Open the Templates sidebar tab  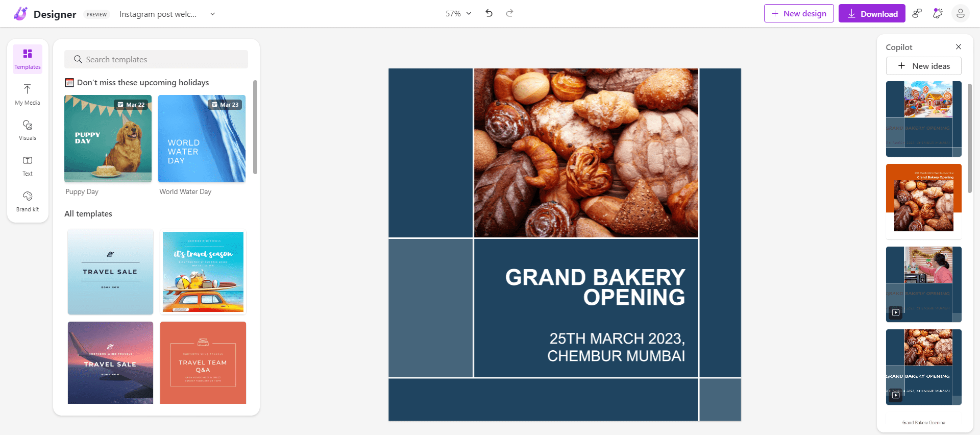click(28, 59)
